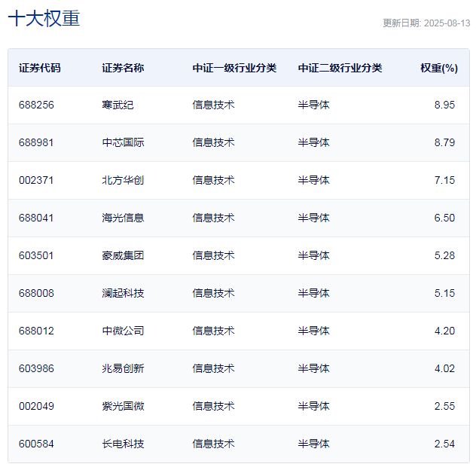Click stock code 603501
Screen dimensions: 476x467
(36, 255)
